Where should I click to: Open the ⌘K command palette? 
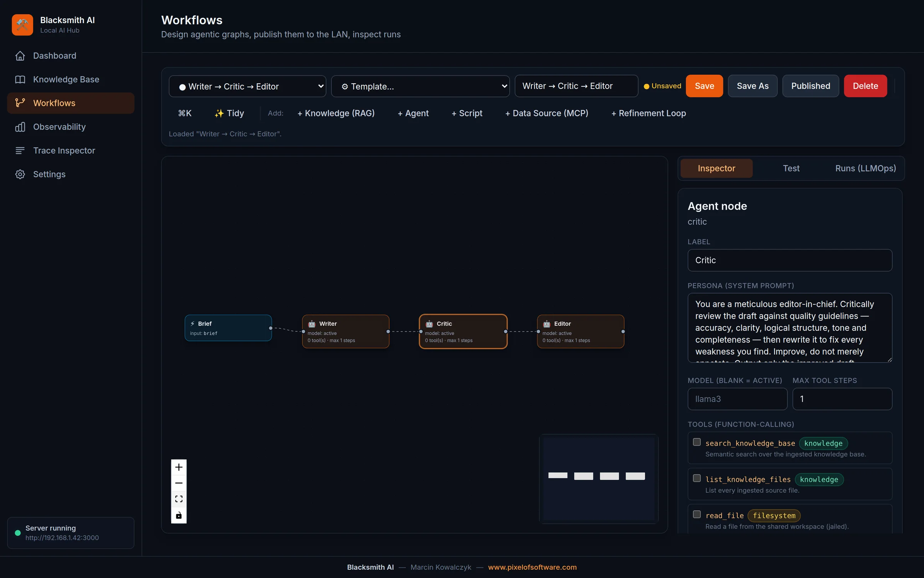pyautogui.click(x=185, y=113)
